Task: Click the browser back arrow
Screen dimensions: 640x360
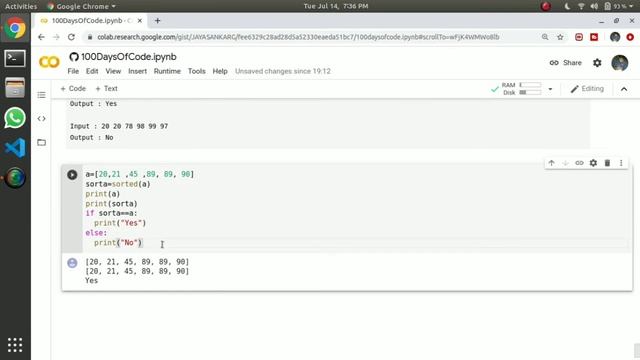Action: pyautogui.click(x=41, y=37)
